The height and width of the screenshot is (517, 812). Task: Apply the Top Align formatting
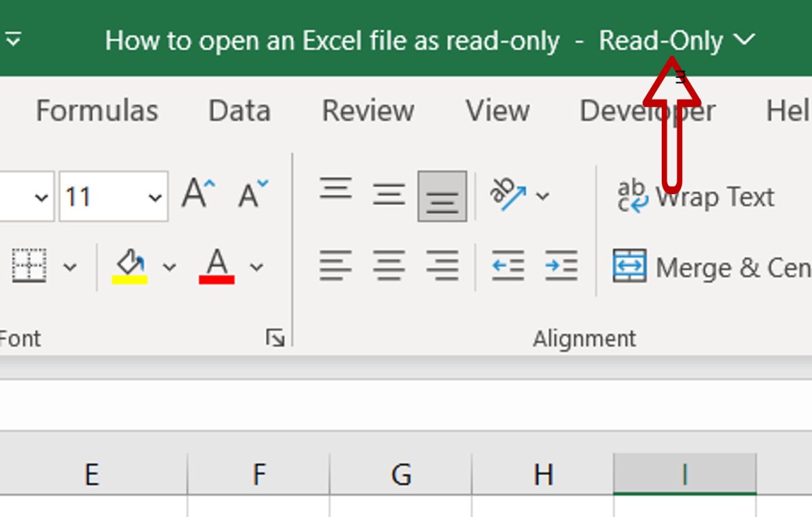click(x=336, y=189)
